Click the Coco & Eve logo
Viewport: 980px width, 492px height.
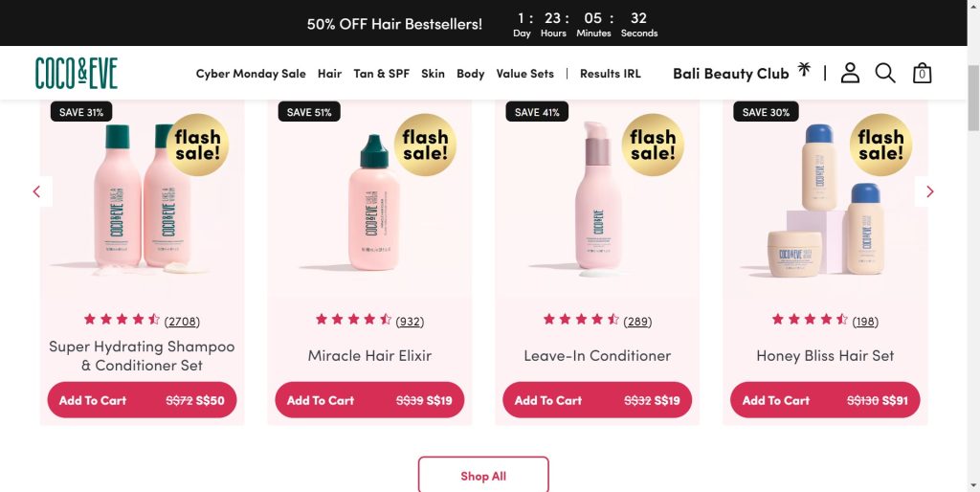(x=77, y=73)
